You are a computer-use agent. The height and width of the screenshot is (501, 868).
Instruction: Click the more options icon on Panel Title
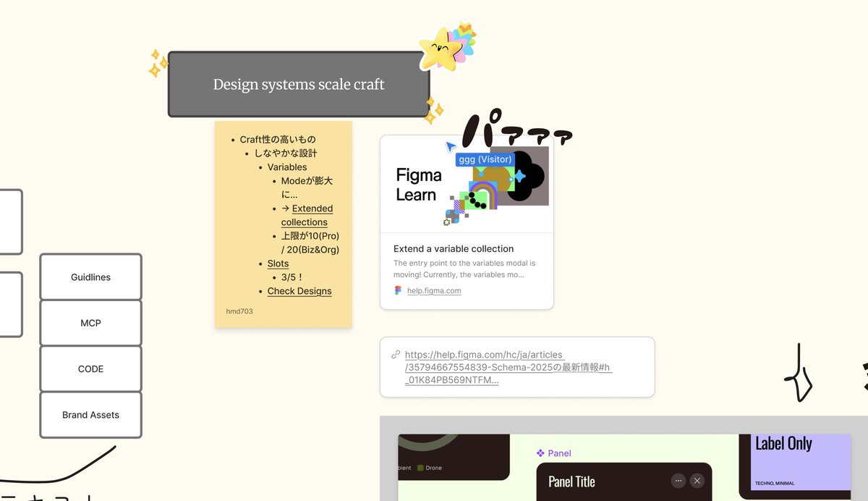[678, 480]
